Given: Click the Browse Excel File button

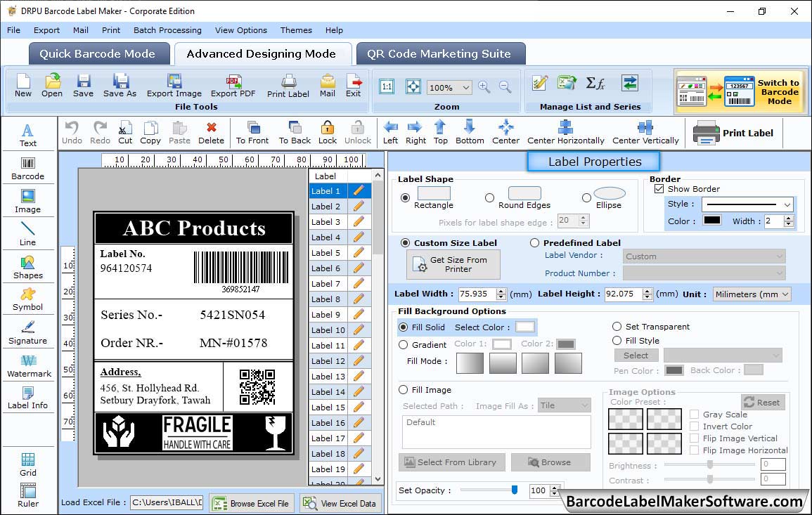Looking at the screenshot, I should point(252,503).
